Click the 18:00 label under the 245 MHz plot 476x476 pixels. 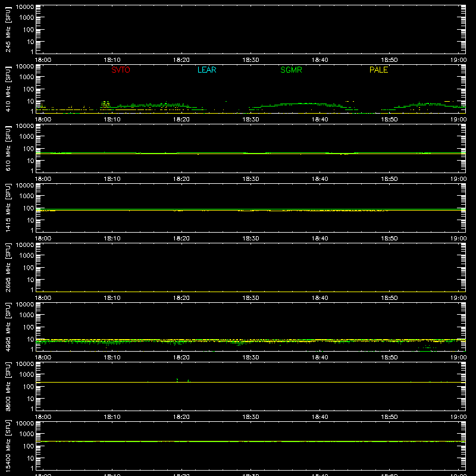click(x=43, y=60)
